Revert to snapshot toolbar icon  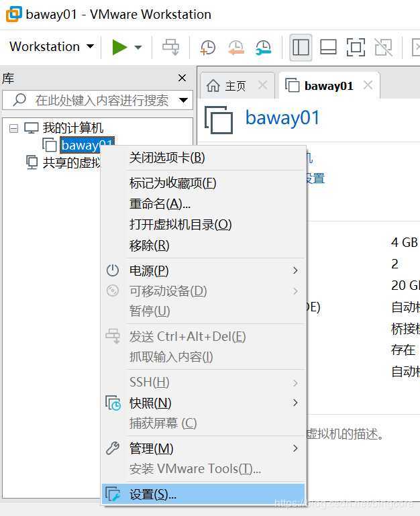[x=236, y=48]
